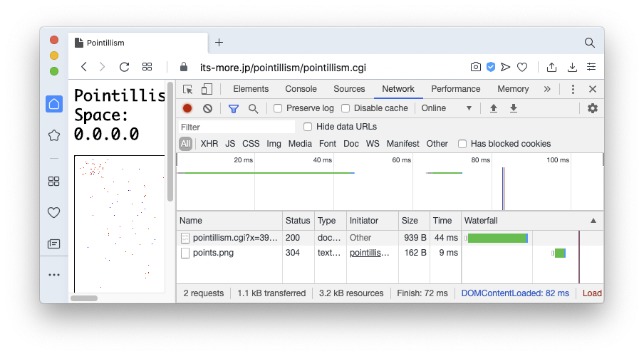
Task: Clear the network log
Action: click(207, 108)
